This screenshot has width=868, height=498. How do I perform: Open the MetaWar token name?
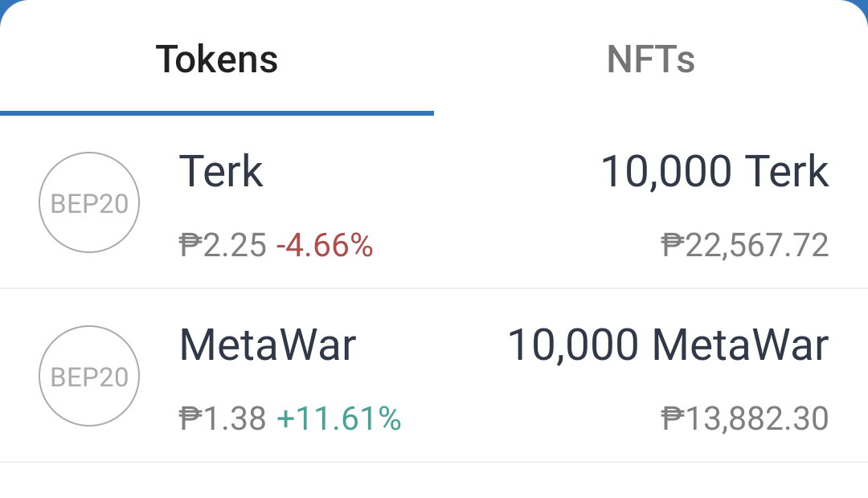pos(268,345)
